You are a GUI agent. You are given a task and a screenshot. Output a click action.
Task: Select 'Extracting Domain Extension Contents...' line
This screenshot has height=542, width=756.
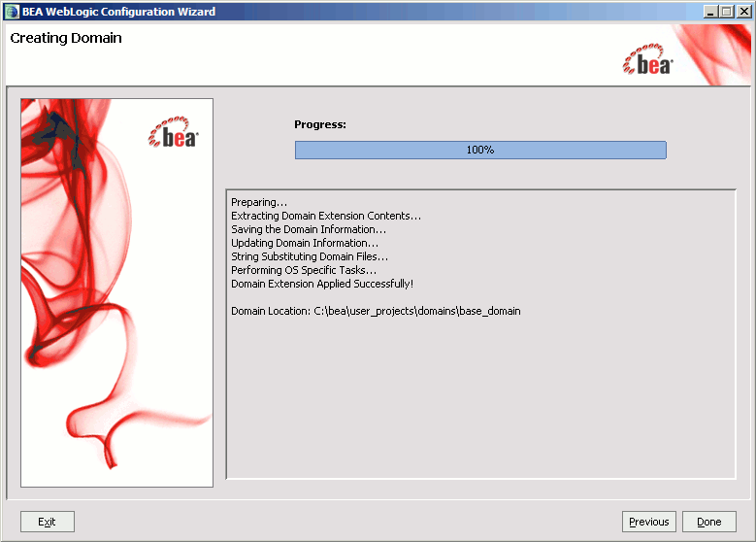(326, 216)
